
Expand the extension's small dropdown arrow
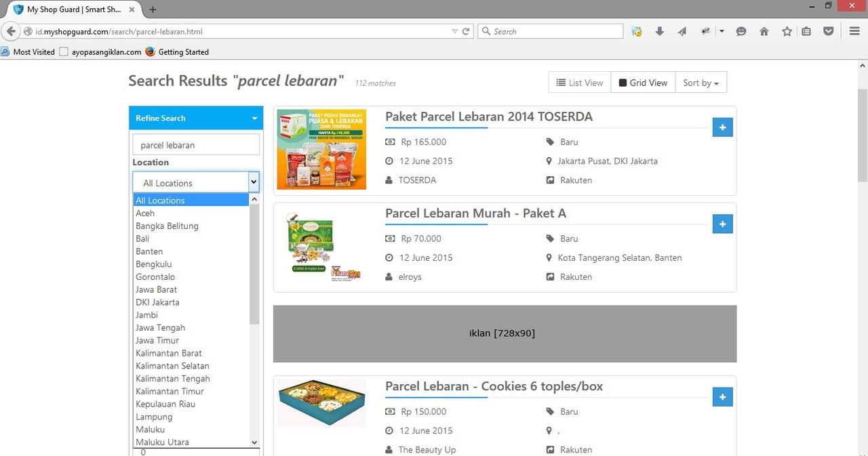722,31
